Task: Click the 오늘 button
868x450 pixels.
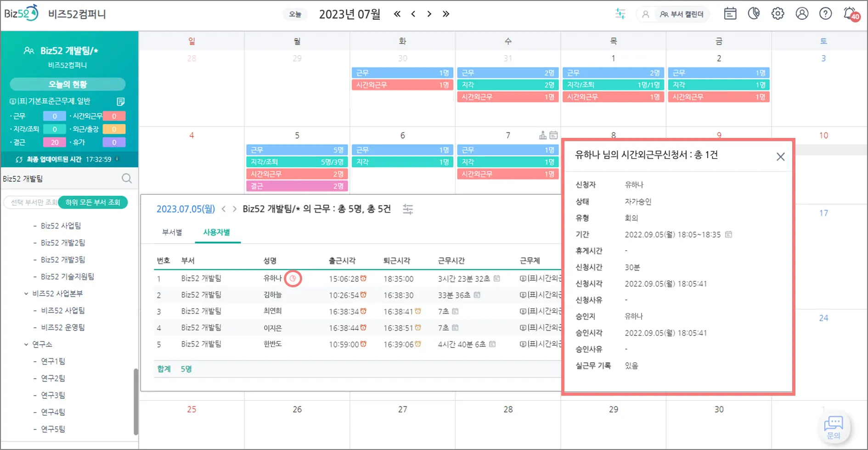Action: point(295,14)
